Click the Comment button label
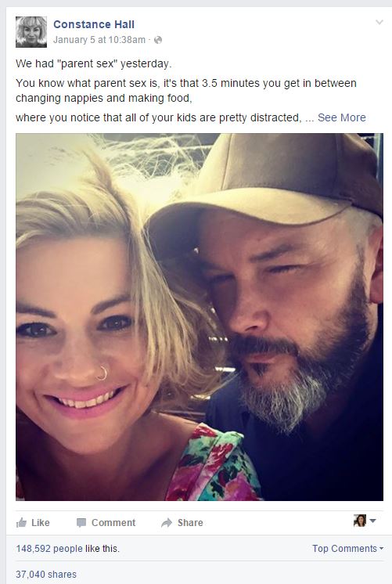Image resolution: width=392 pixels, height=584 pixels. point(113,523)
